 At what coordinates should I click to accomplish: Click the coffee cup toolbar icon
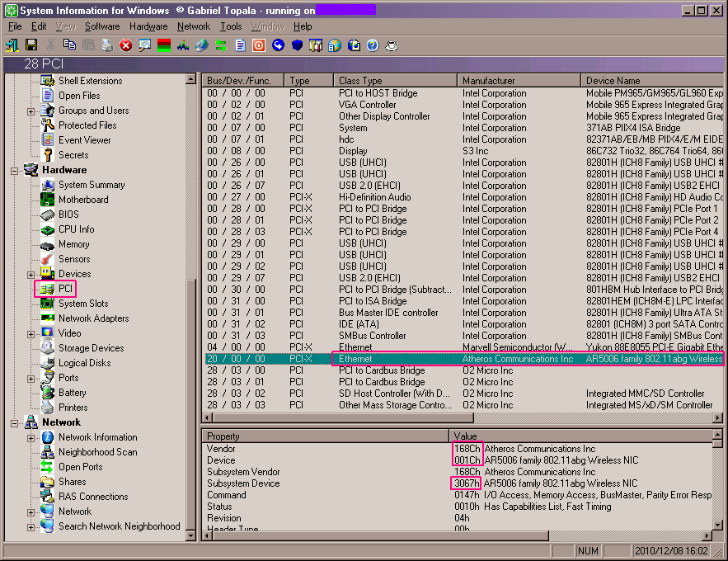(392, 45)
